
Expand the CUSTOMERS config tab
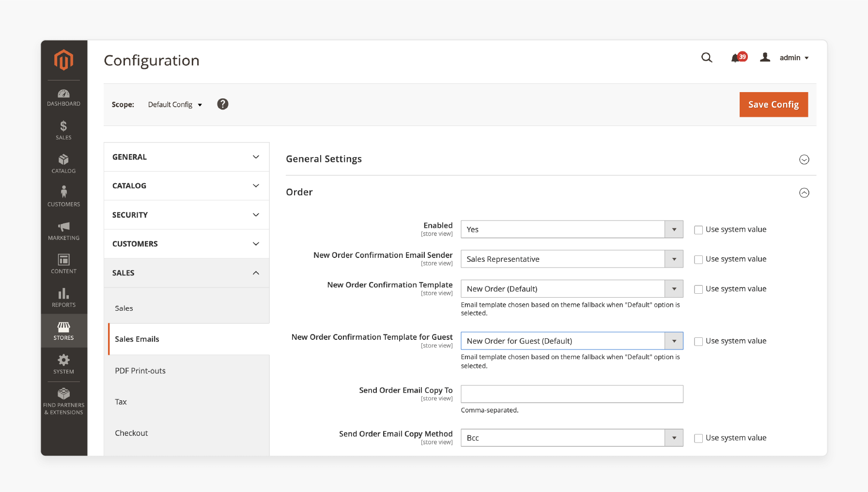[186, 244]
